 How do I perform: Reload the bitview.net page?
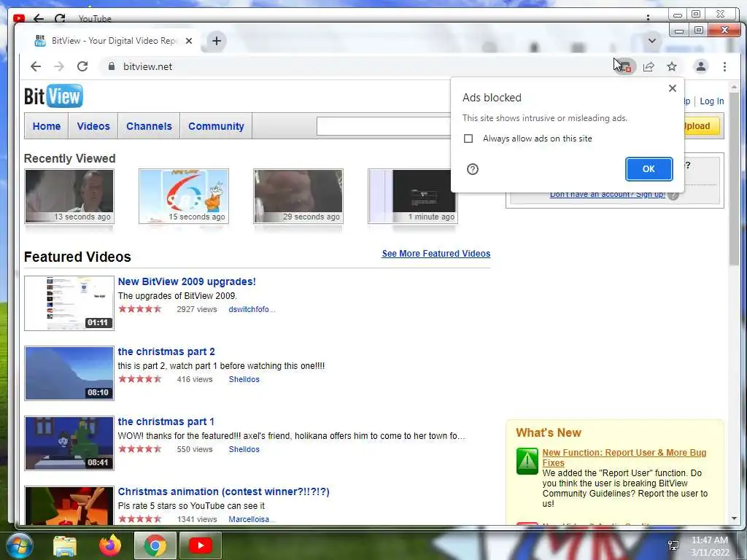[x=82, y=66]
